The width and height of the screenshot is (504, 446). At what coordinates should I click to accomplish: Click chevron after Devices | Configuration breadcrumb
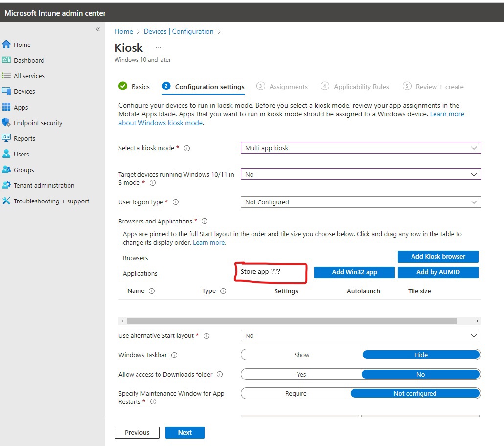click(219, 32)
